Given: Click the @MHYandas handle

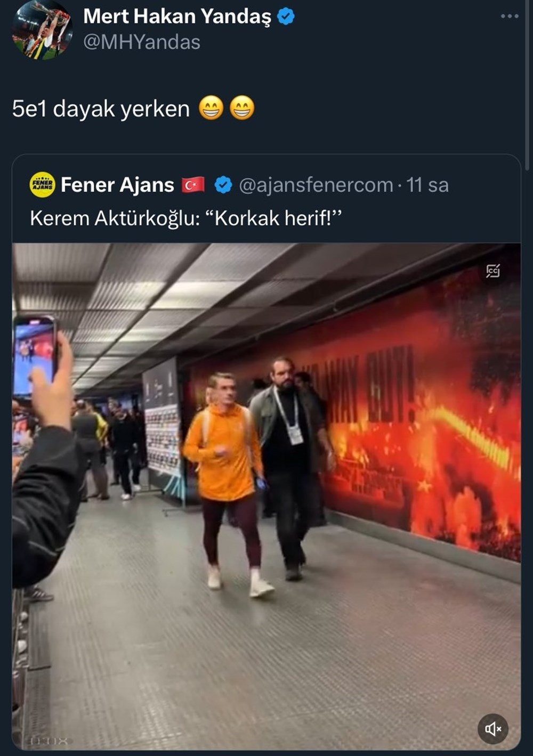Looking at the screenshot, I should point(142,42).
